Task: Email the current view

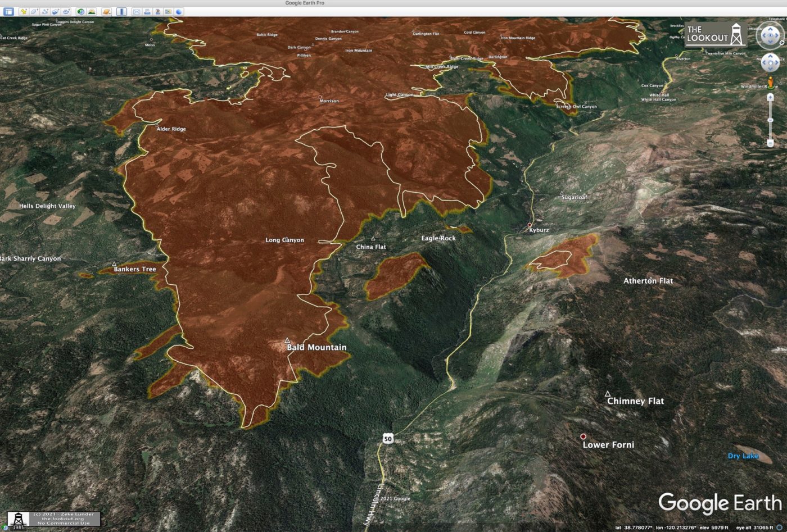Action: click(137, 11)
